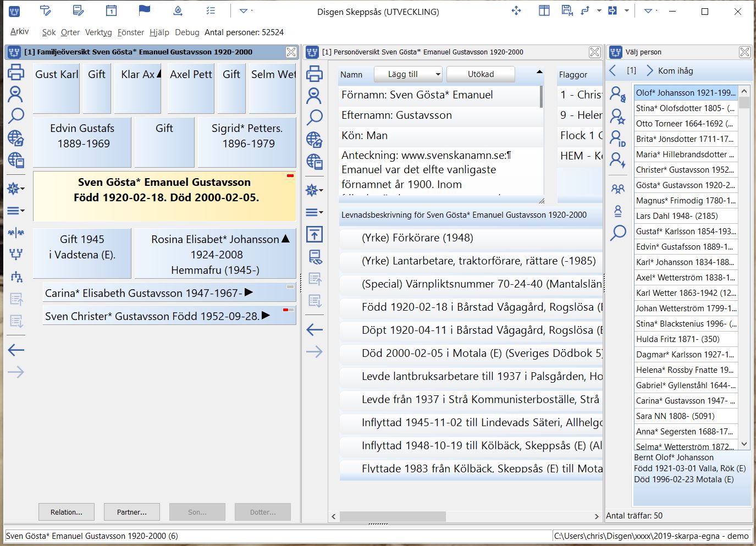Click the four-way move arrows icon
The image size is (756, 546).
516,10
